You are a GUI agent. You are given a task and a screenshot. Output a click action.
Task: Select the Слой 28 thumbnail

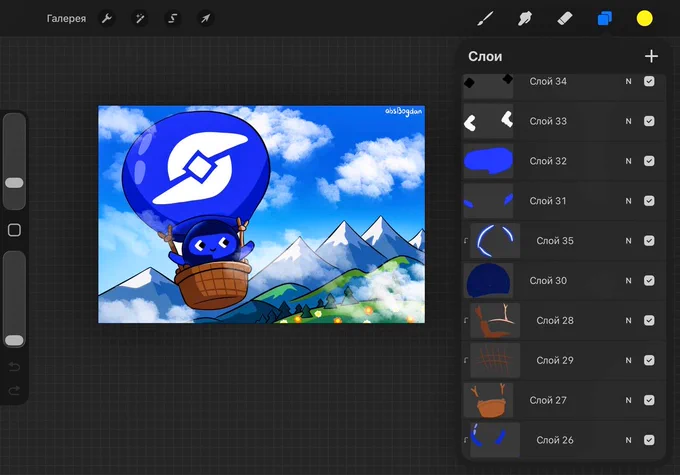(495, 321)
